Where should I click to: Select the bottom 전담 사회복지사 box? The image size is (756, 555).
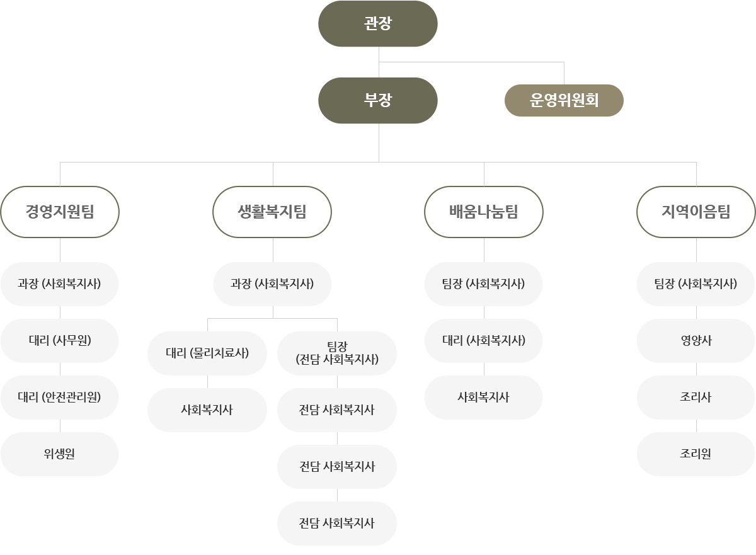[337, 524]
